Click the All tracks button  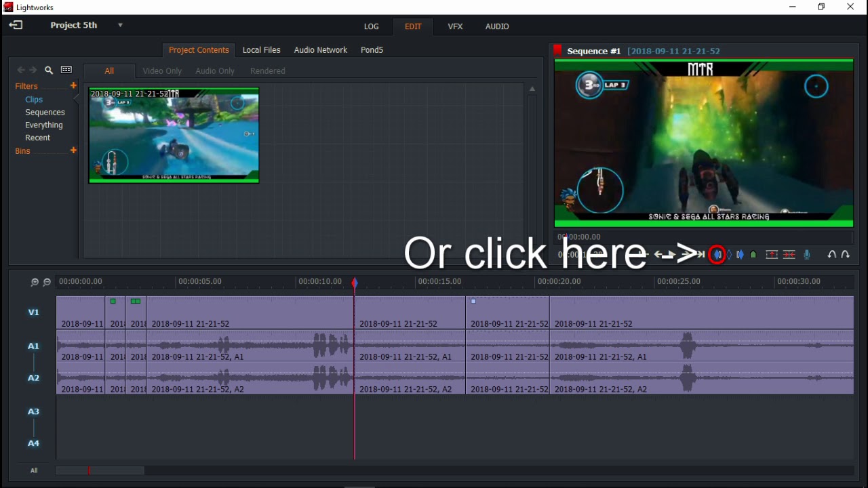(34, 470)
